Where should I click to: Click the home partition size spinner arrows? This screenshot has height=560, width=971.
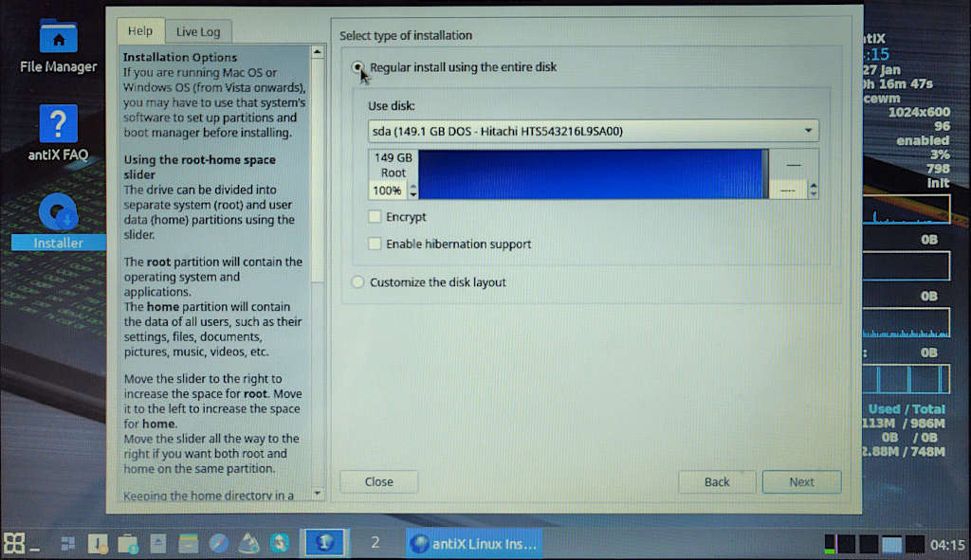pos(813,190)
